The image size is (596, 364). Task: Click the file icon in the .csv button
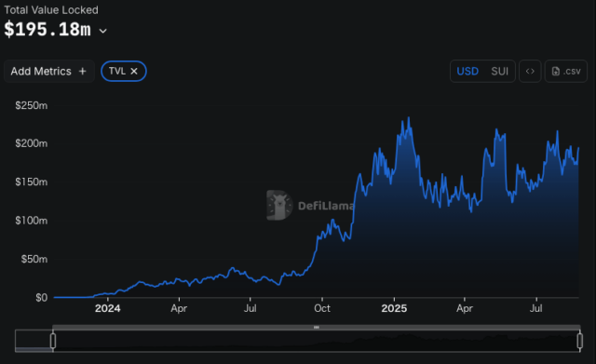click(x=556, y=71)
